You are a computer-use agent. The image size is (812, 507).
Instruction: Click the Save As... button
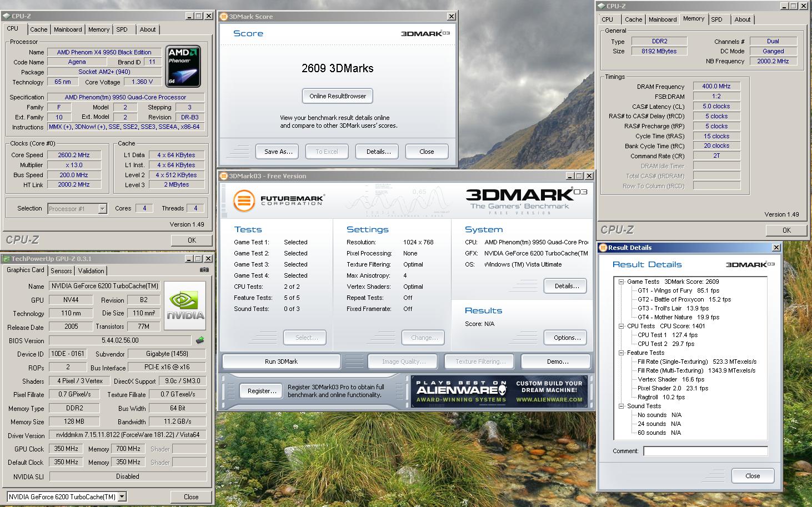tap(278, 152)
